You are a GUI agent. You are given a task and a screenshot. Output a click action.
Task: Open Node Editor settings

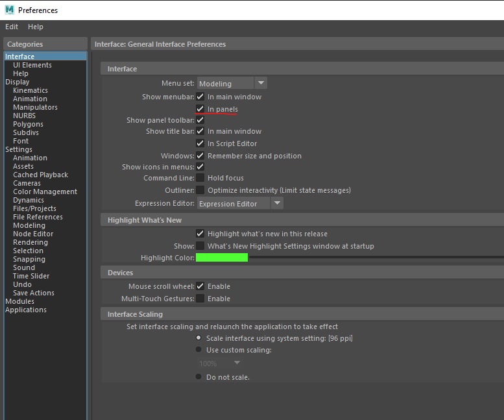[x=33, y=234]
